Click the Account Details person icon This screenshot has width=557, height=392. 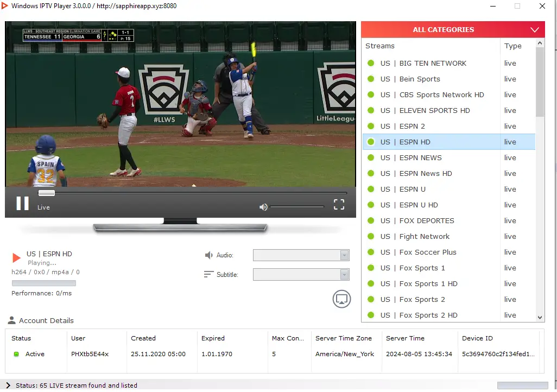[12, 320]
